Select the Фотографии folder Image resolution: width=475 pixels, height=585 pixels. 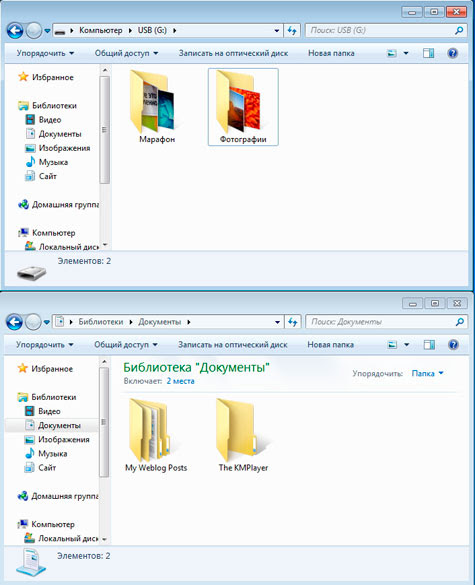[x=243, y=107]
